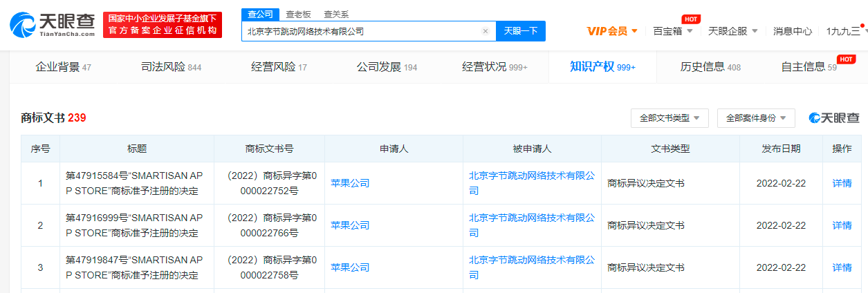The image size is (868, 293).
Task: Open 苹果公司 applicant link in row 2
Action: click(x=350, y=225)
